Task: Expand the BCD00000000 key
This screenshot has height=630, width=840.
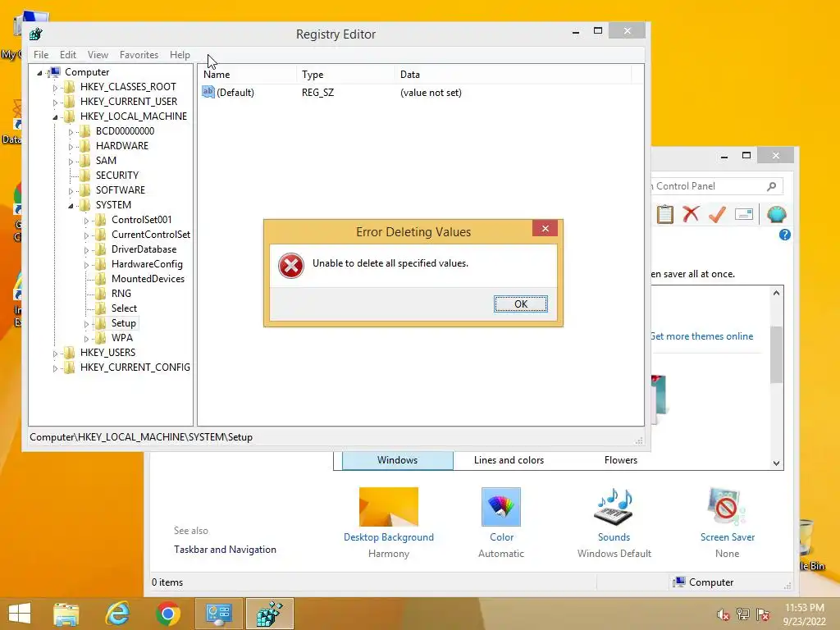Action: (71, 131)
